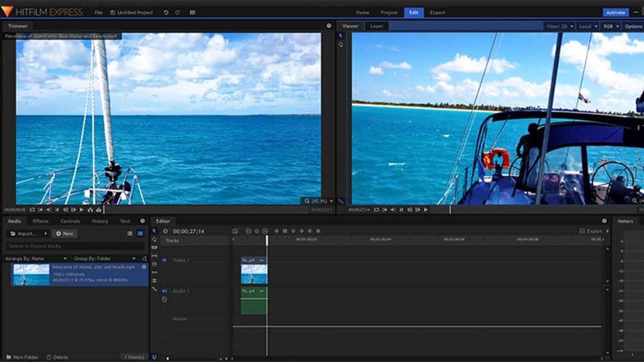This screenshot has height=362, width=644.
Task: Click the Master audio level line
Action: (417, 326)
